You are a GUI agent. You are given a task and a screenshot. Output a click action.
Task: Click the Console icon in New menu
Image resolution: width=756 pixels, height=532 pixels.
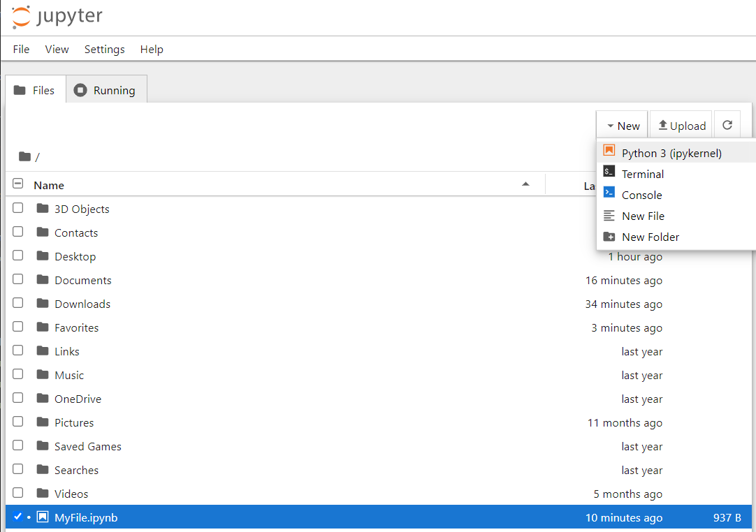tap(609, 192)
